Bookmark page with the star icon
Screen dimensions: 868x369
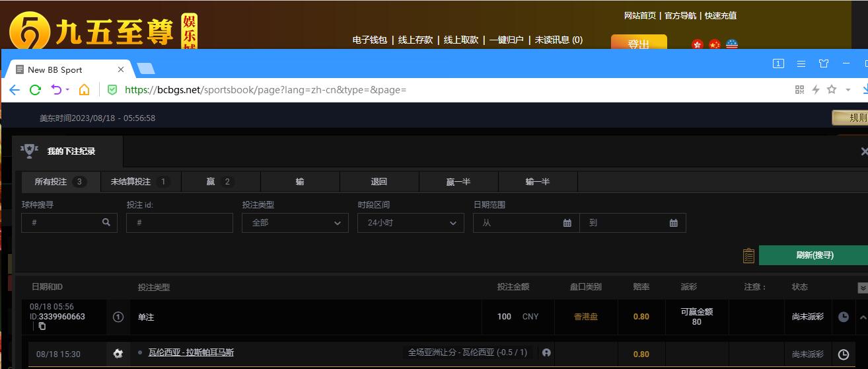point(832,90)
